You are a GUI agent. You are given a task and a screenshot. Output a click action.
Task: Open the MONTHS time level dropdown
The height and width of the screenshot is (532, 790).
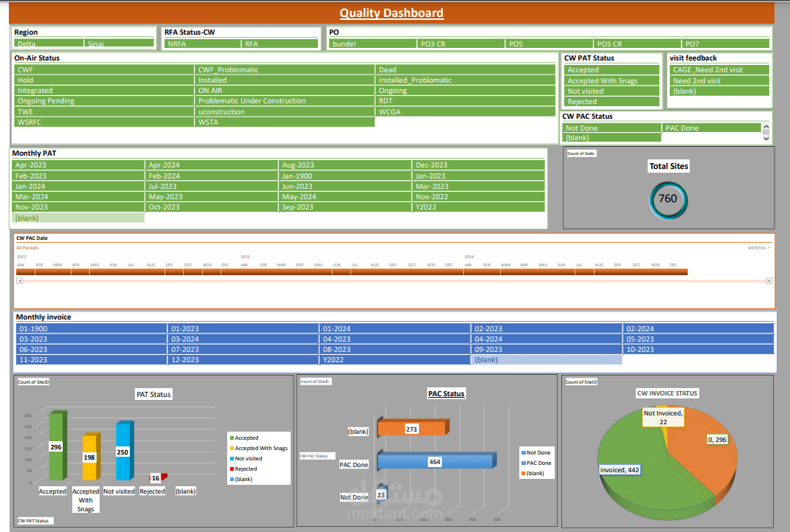759,248
